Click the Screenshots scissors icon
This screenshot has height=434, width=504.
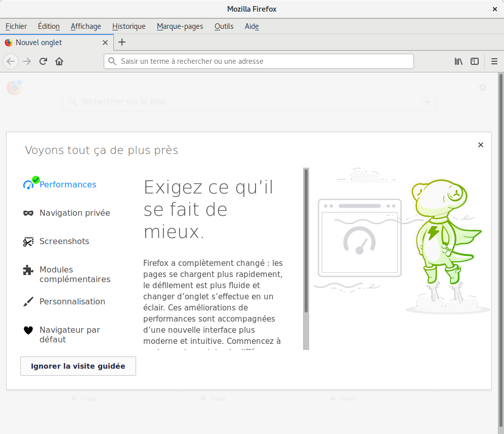[x=28, y=242]
